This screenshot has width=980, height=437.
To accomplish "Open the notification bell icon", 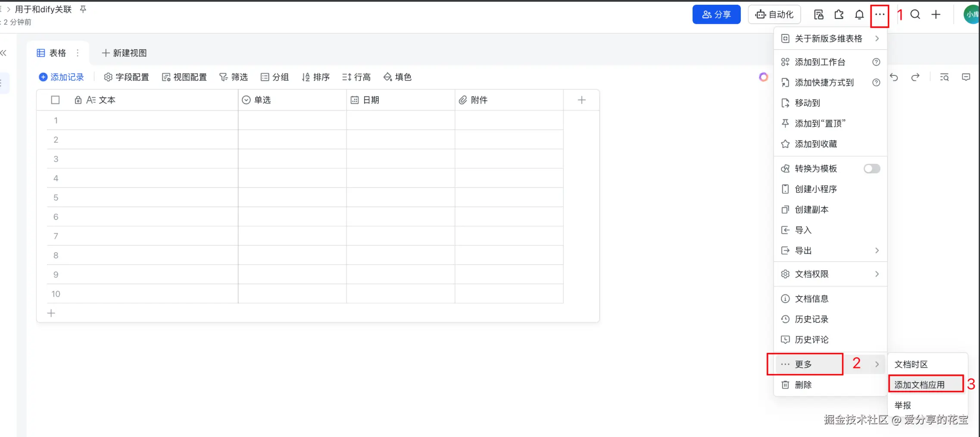I will pos(859,15).
